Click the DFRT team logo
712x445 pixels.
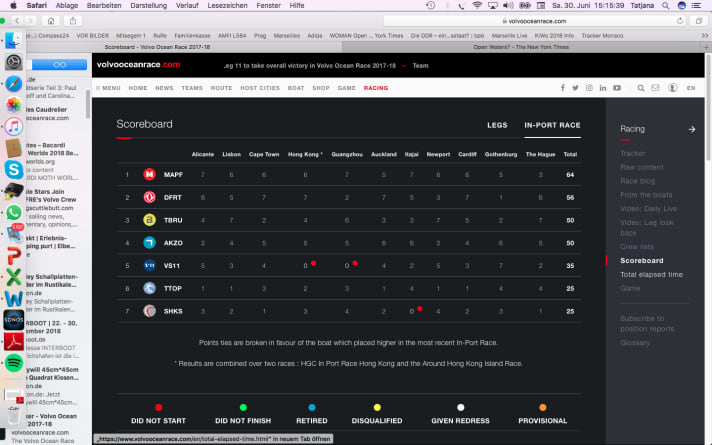pos(149,197)
